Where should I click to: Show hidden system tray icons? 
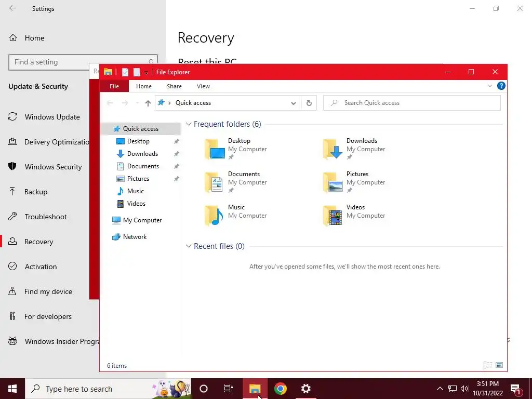pyautogui.click(x=440, y=389)
